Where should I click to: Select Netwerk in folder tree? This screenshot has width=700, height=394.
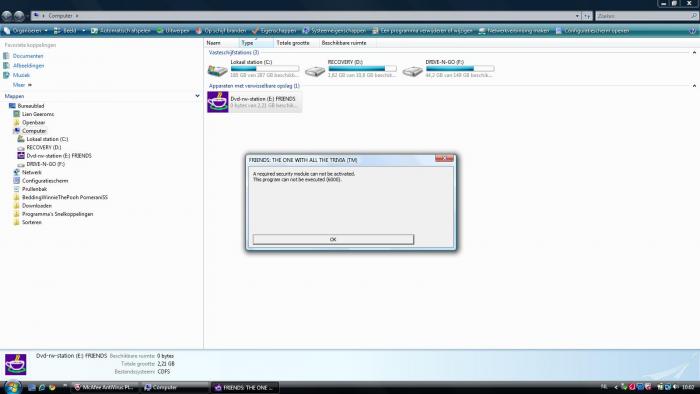point(31,172)
